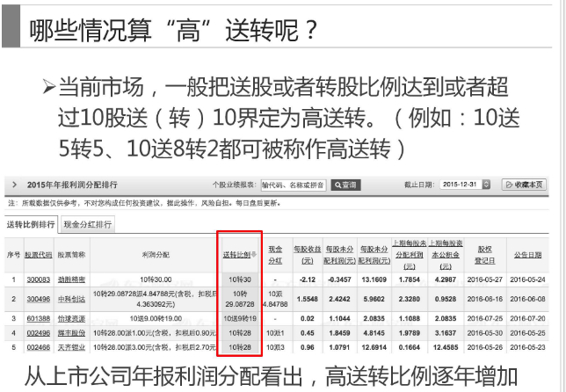Open the 辉丰股份 stock name link
The width and height of the screenshot is (566, 392).
pyautogui.click(x=71, y=333)
